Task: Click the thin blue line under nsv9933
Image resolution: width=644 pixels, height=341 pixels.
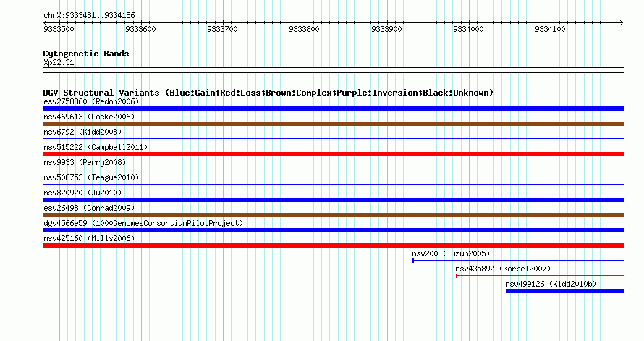Action: coord(333,169)
